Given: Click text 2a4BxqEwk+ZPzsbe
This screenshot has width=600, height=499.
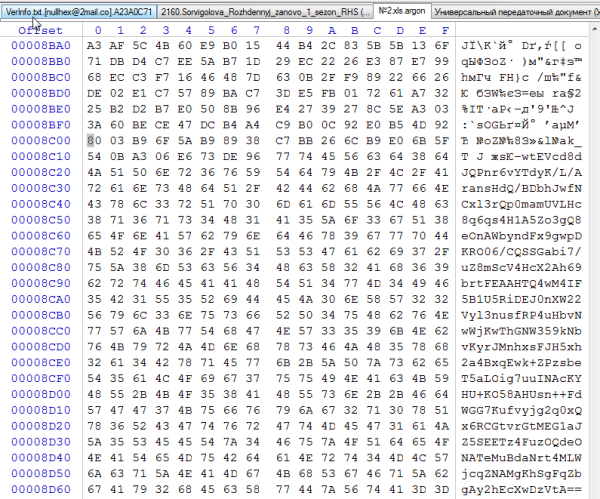Looking at the screenshot, I should click(522, 363).
